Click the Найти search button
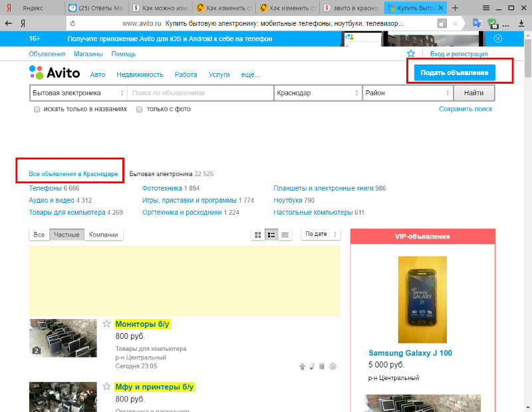The height and width of the screenshot is (412, 532). point(474,93)
